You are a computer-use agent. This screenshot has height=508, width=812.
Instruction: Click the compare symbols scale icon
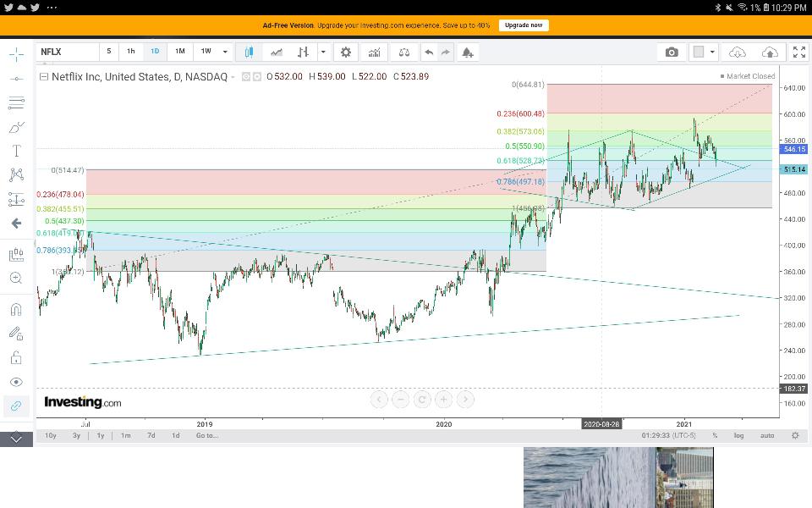[x=404, y=52]
